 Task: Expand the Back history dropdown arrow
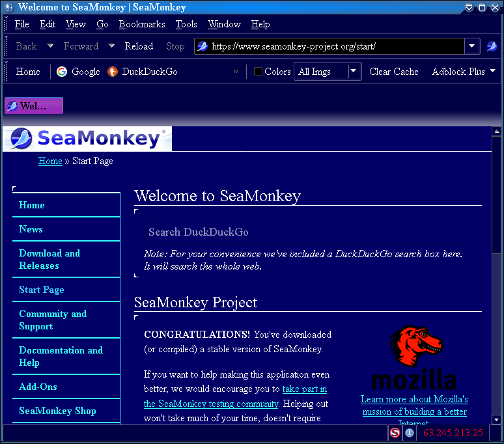pyautogui.click(x=50, y=46)
